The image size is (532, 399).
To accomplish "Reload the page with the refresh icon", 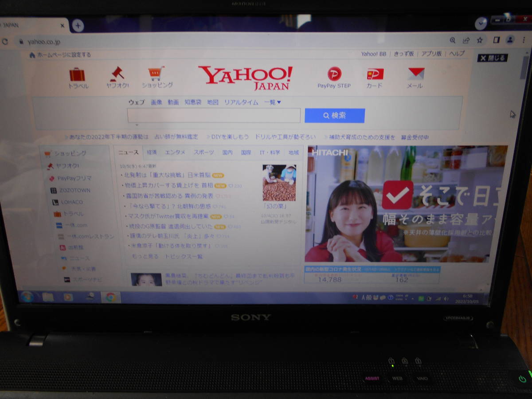I will coord(5,42).
